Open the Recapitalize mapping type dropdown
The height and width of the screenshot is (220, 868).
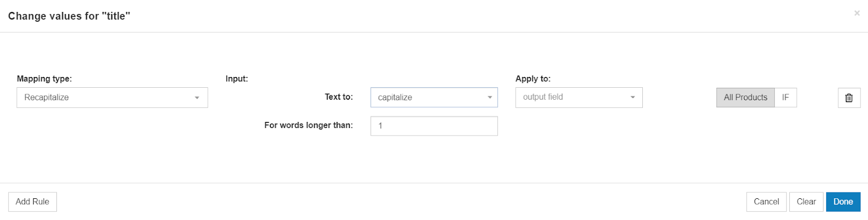tap(112, 98)
